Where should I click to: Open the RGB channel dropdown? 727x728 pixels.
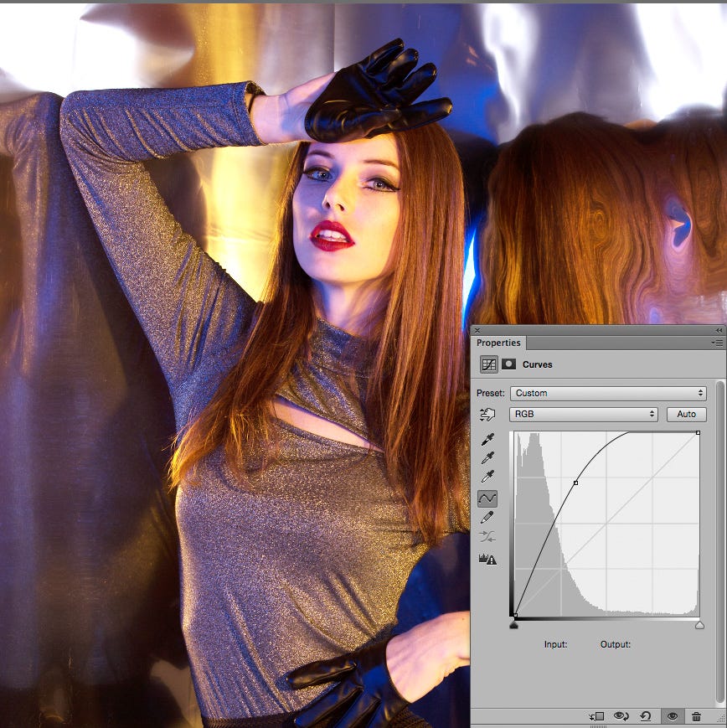584,414
